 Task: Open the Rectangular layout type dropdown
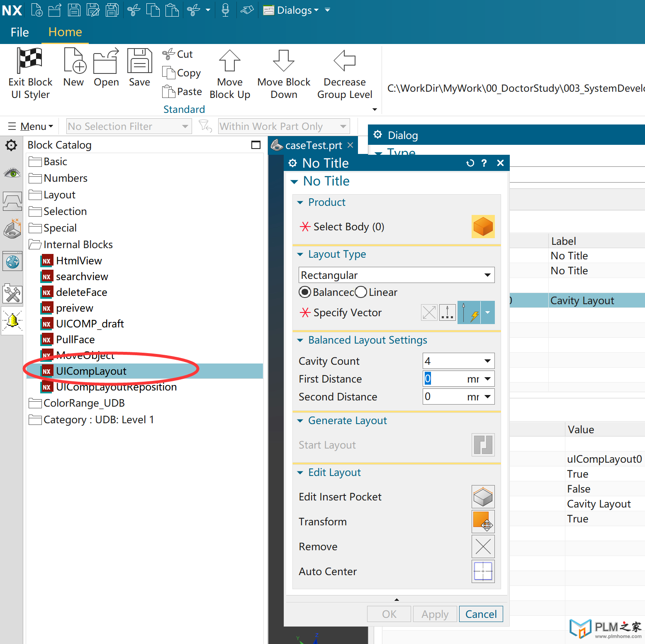click(397, 275)
